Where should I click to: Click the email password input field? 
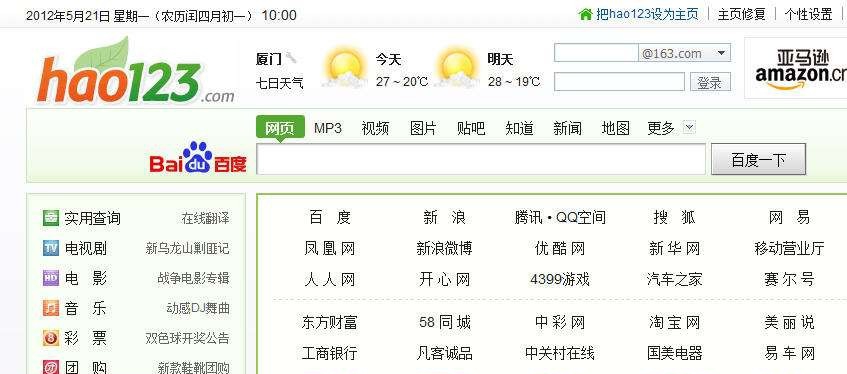point(620,82)
